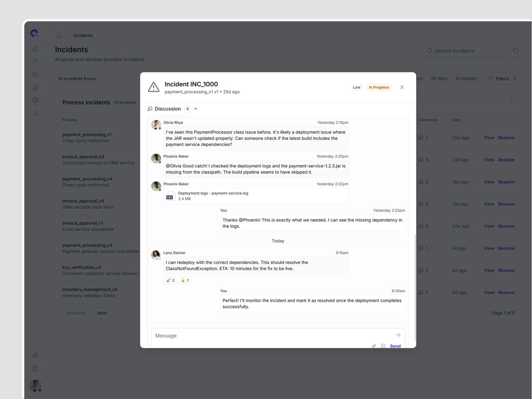Click the refresh icon beside search
The image size is (532, 399).
(x=515, y=51)
